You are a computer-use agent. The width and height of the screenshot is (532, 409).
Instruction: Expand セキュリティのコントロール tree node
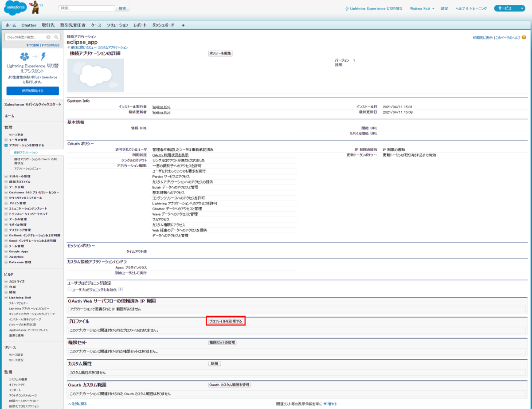coord(6,197)
